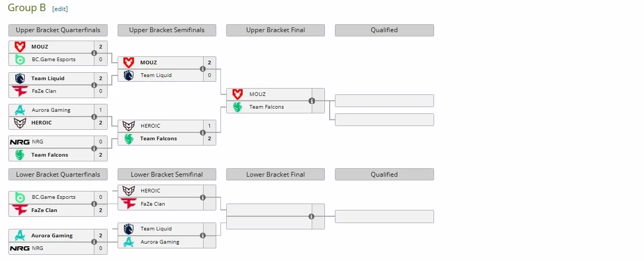Click the first empty upper Qualified slot

click(384, 101)
